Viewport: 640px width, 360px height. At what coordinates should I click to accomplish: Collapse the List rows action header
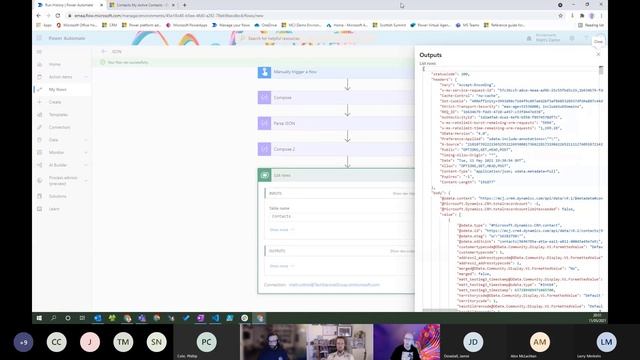[336, 175]
